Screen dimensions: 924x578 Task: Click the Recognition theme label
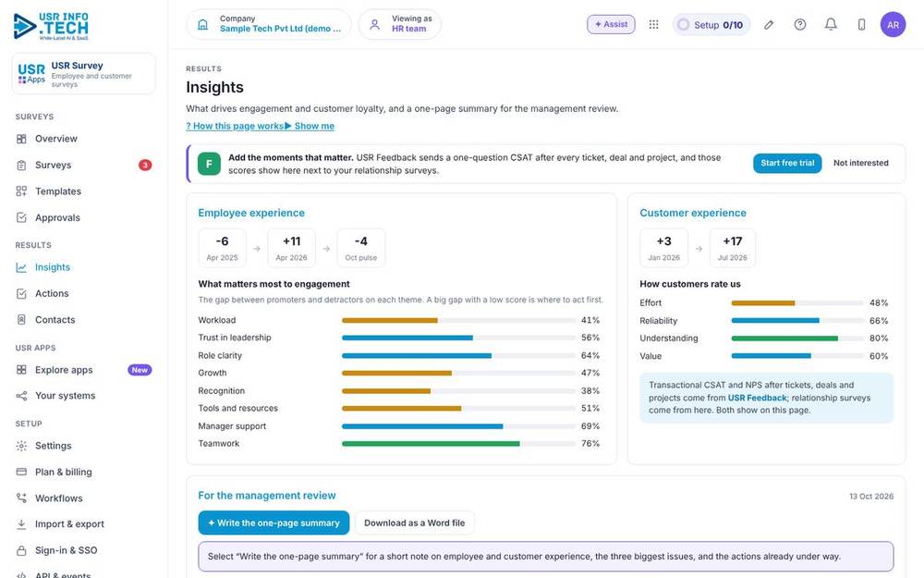pyautogui.click(x=222, y=390)
